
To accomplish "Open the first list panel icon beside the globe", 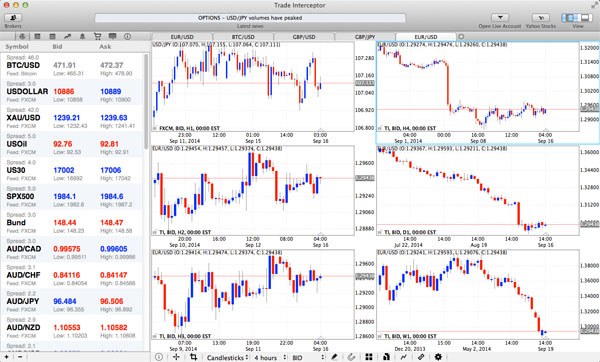I will pos(37,36).
